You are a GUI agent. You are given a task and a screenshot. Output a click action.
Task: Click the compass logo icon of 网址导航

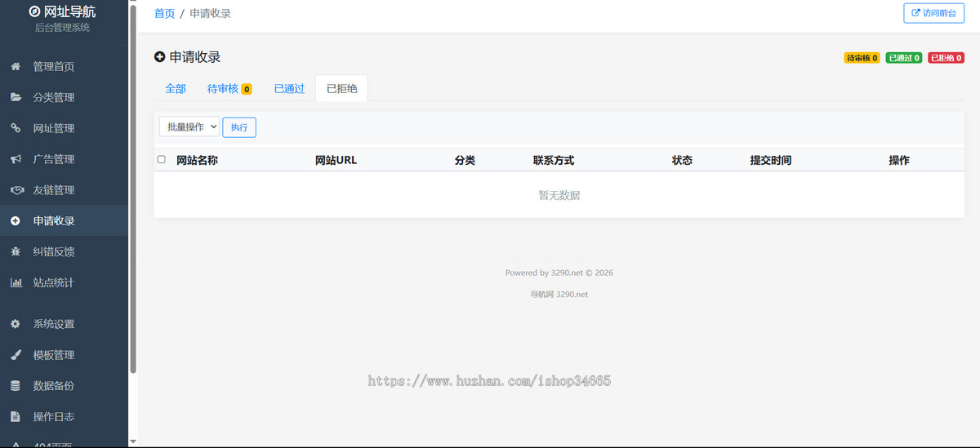click(34, 11)
